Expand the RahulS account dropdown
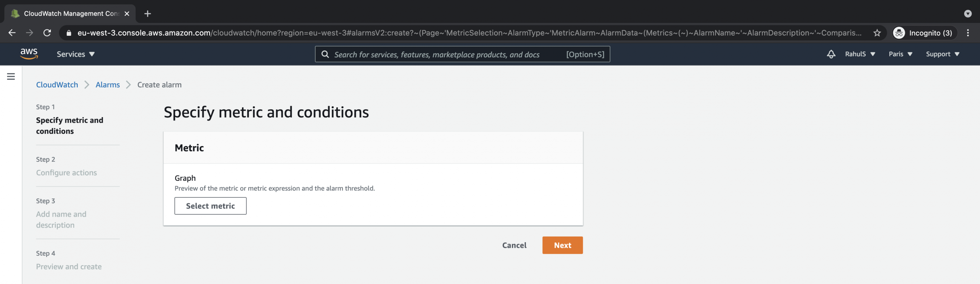This screenshot has width=980, height=284. [x=860, y=54]
